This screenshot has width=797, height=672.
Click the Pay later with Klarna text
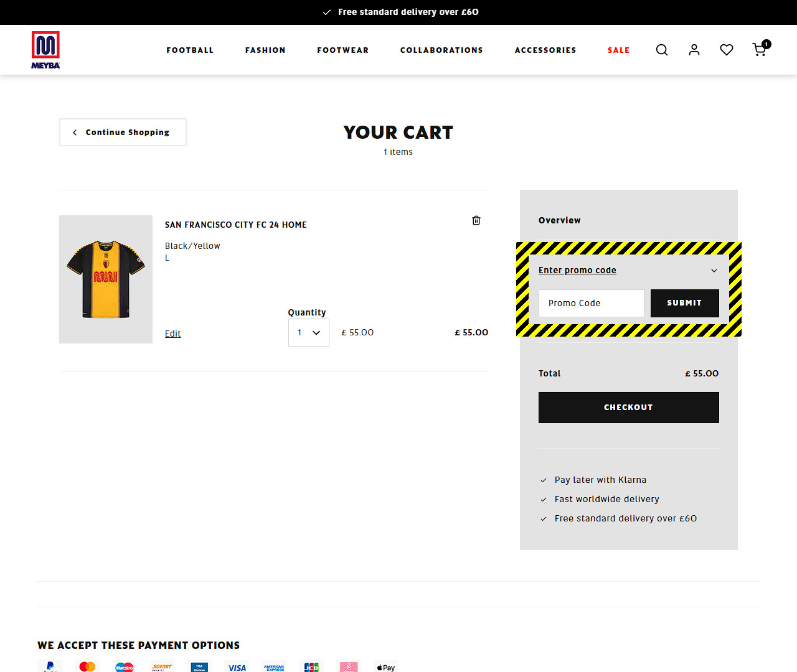click(x=601, y=480)
